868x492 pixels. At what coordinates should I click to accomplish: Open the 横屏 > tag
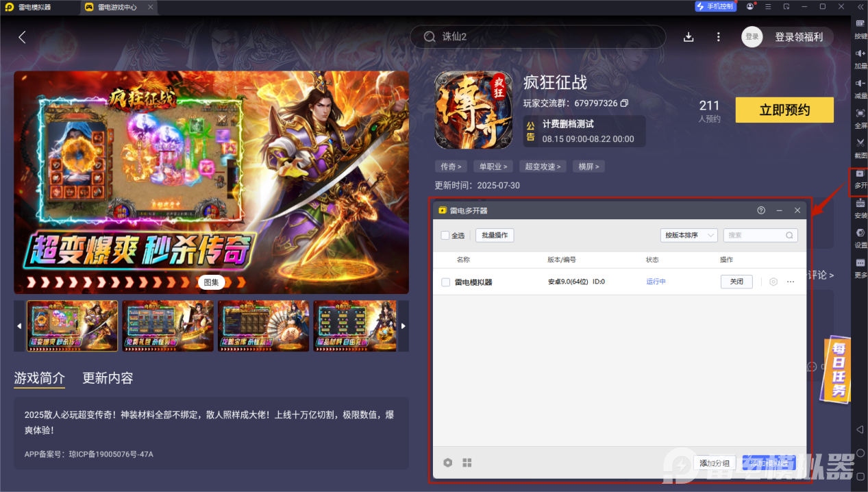tap(588, 167)
